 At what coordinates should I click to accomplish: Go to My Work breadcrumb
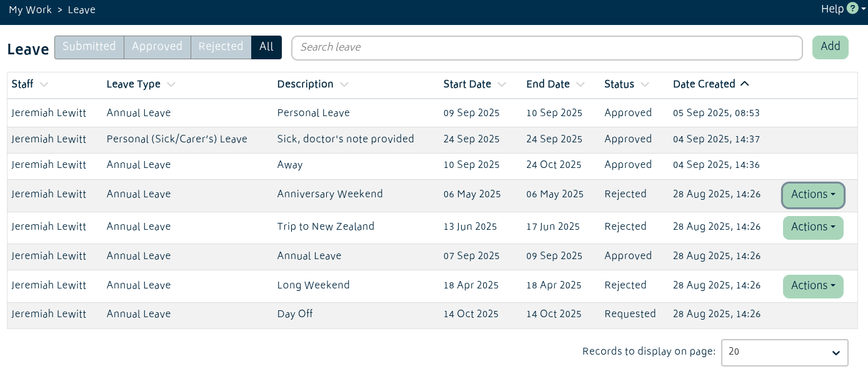click(30, 10)
